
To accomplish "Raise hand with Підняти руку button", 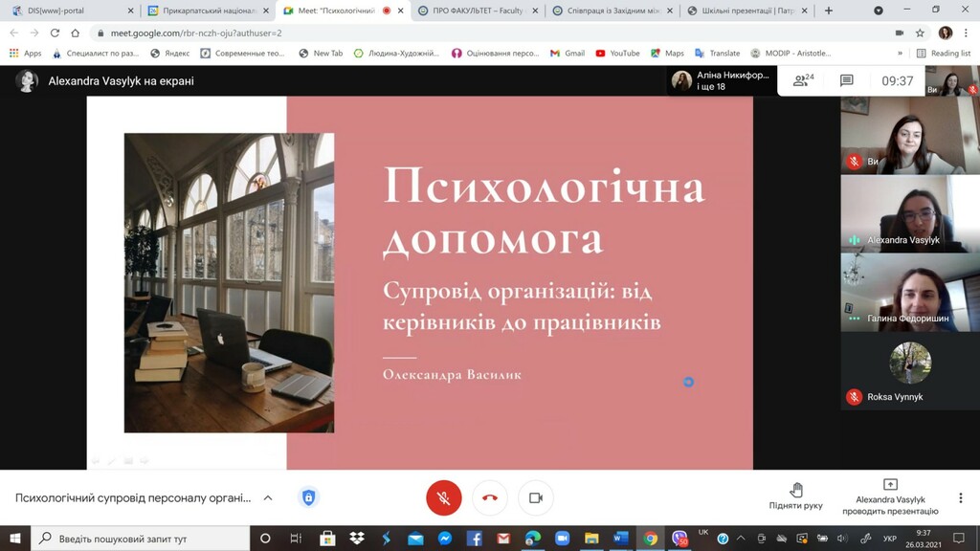I will [795, 497].
